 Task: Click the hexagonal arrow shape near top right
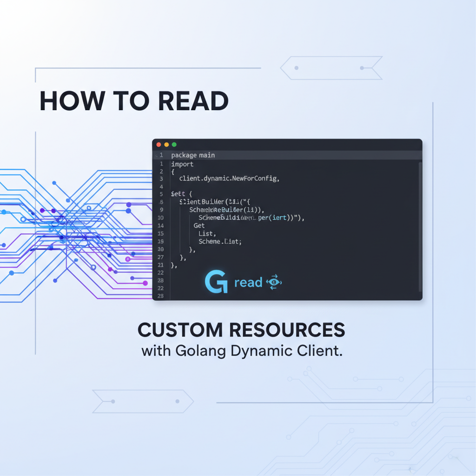pos(331,67)
